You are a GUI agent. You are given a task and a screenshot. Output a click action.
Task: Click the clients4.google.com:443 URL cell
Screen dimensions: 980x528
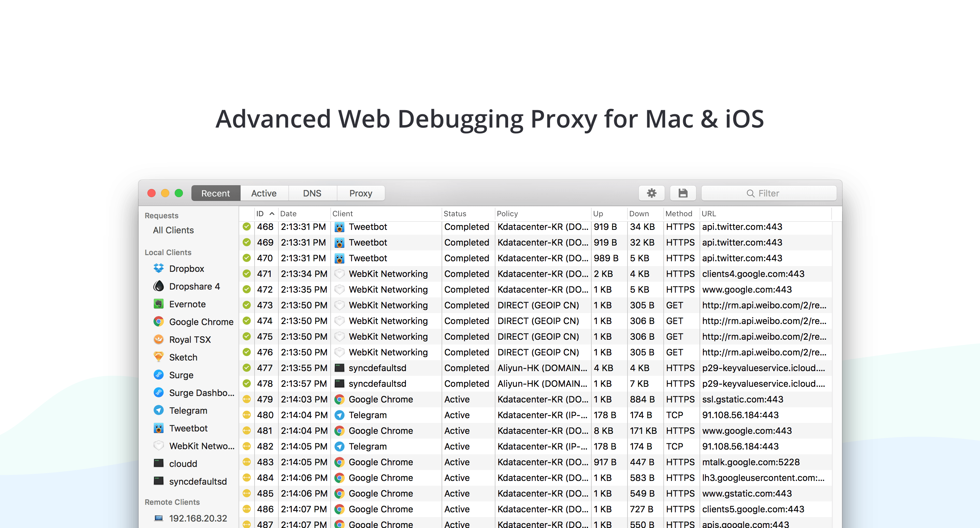(753, 274)
